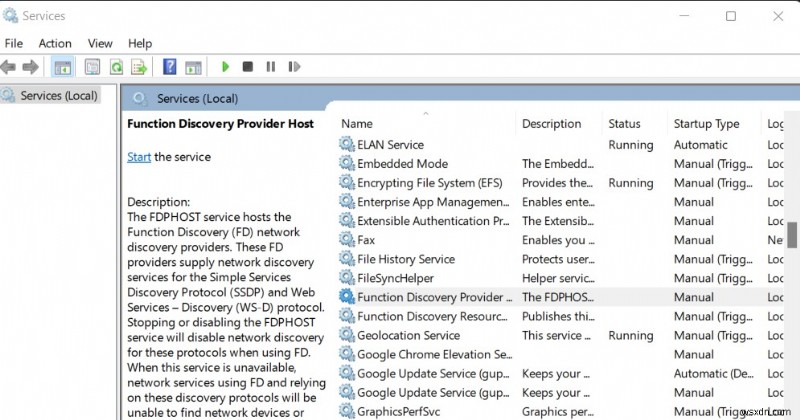
Task: Sort services by Startup Type column
Action: click(706, 124)
